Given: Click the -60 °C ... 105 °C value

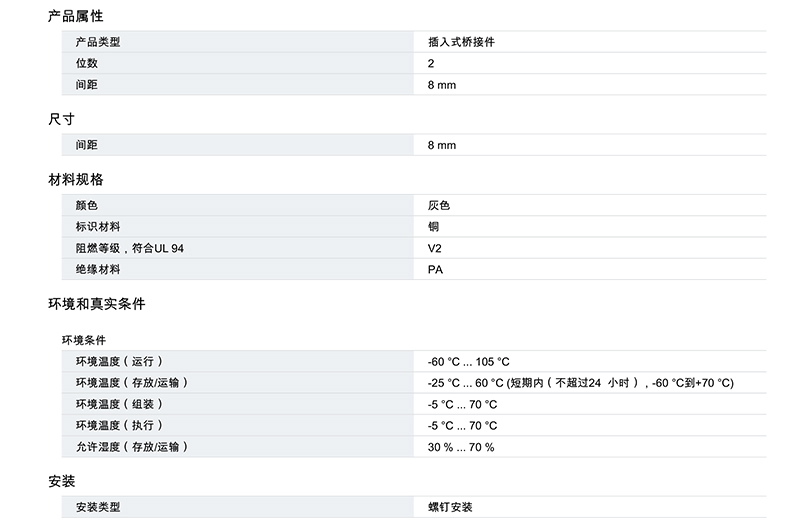Looking at the screenshot, I should 468,361.
